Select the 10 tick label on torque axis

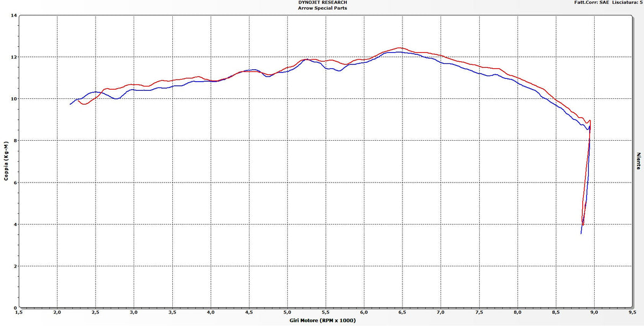pos(13,99)
